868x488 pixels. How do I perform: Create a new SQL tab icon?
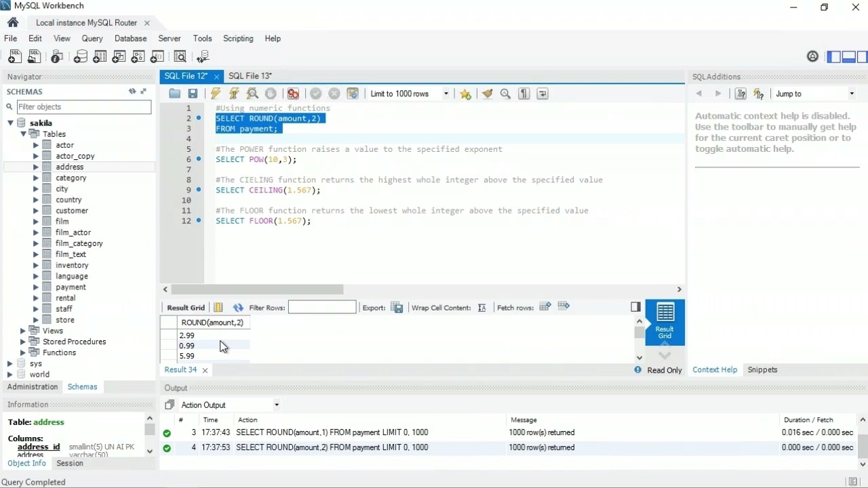[14, 57]
